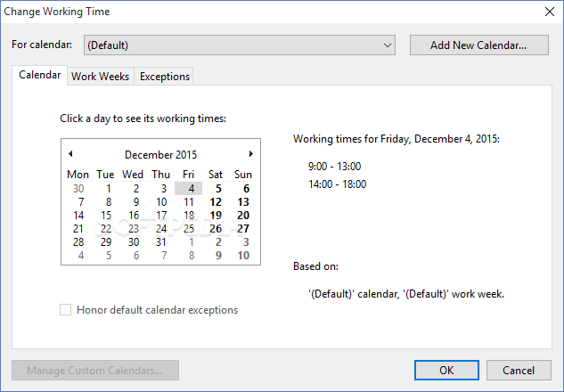Go to previous month in calendar
The height and width of the screenshot is (392, 564).
coord(70,154)
